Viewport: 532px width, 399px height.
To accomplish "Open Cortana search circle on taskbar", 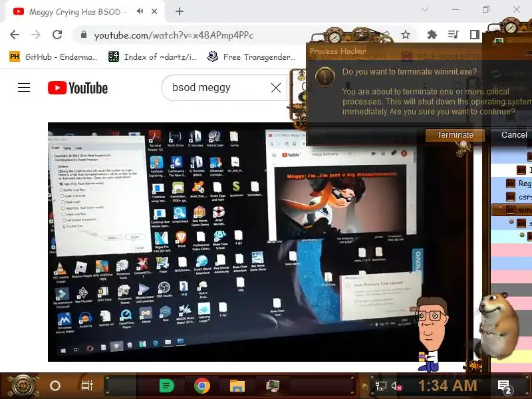I will point(55,386).
